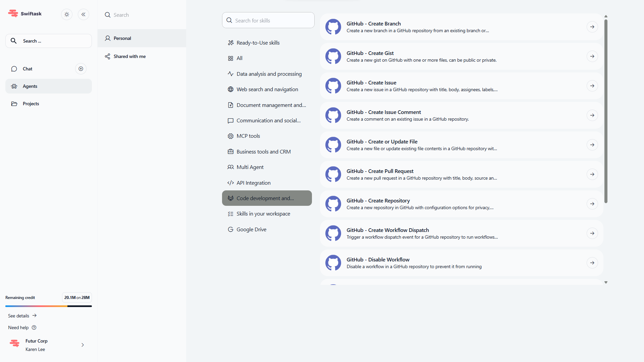Viewport: 644px width, 362px height.
Task: Click the Need help question mark icon
Action: pyautogui.click(x=34, y=327)
